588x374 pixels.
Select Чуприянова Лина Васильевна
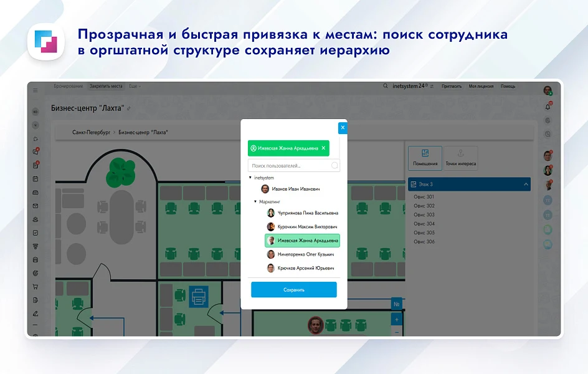tap(302, 213)
